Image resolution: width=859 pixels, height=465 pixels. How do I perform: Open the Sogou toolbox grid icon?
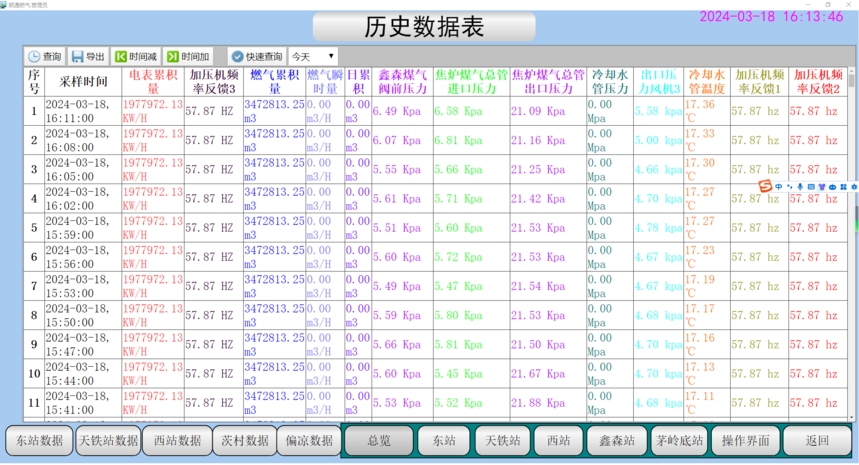(843, 186)
